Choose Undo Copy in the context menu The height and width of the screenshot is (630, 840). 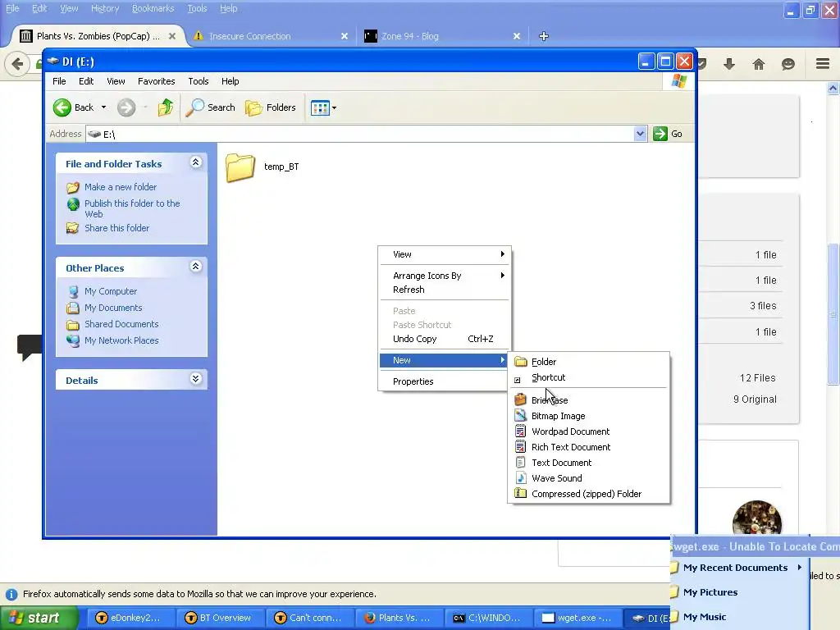click(x=445, y=339)
